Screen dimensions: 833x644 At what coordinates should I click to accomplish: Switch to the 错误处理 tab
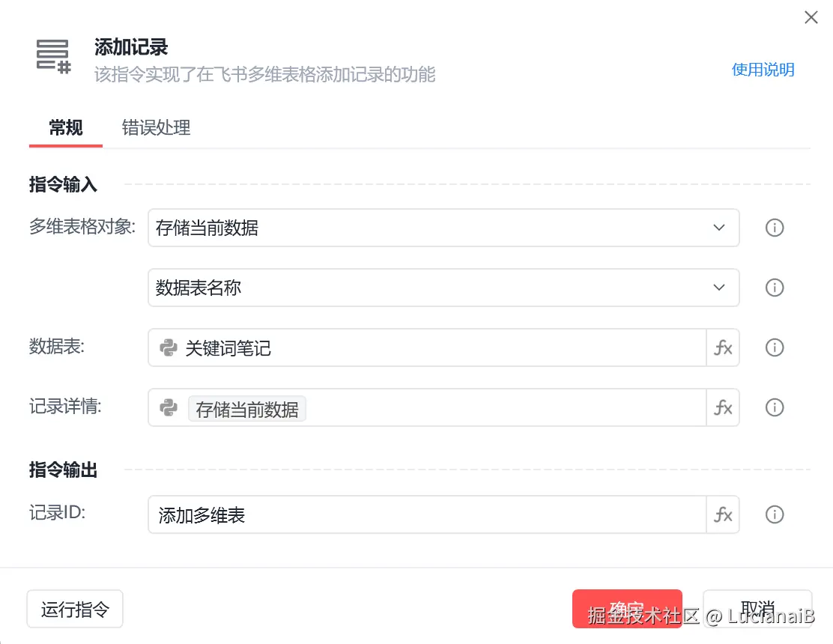click(156, 127)
